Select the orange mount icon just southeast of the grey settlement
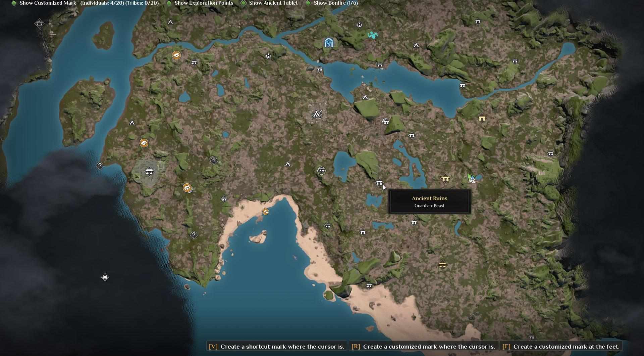644x356 pixels. pos(187,188)
